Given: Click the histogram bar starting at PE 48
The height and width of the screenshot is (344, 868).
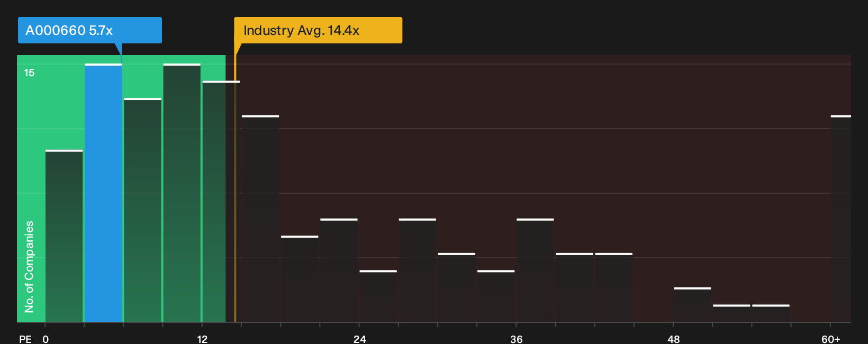Looking at the screenshot, I should pos(692,305).
